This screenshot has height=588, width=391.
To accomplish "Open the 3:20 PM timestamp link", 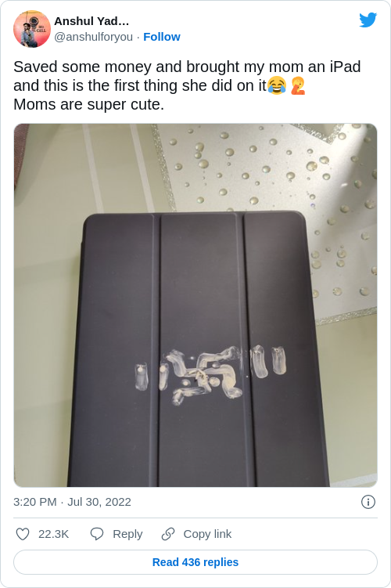I will tap(35, 502).
